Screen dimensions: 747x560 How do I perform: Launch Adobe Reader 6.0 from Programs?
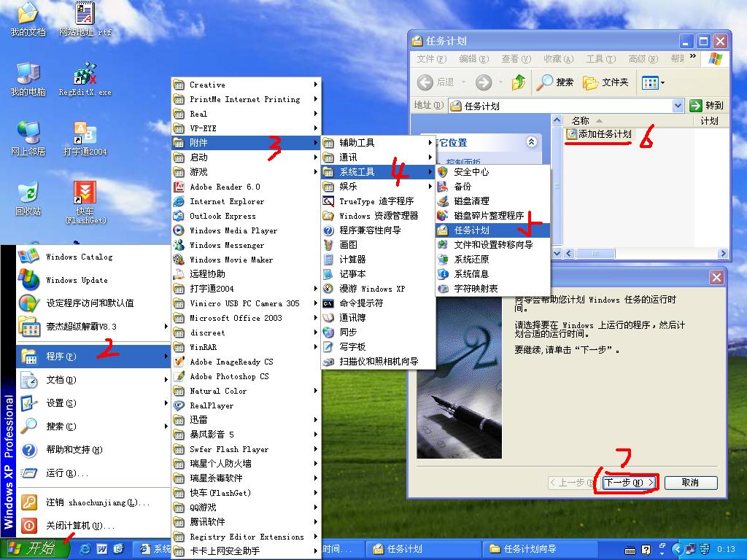pyautogui.click(x=246, y=187)
